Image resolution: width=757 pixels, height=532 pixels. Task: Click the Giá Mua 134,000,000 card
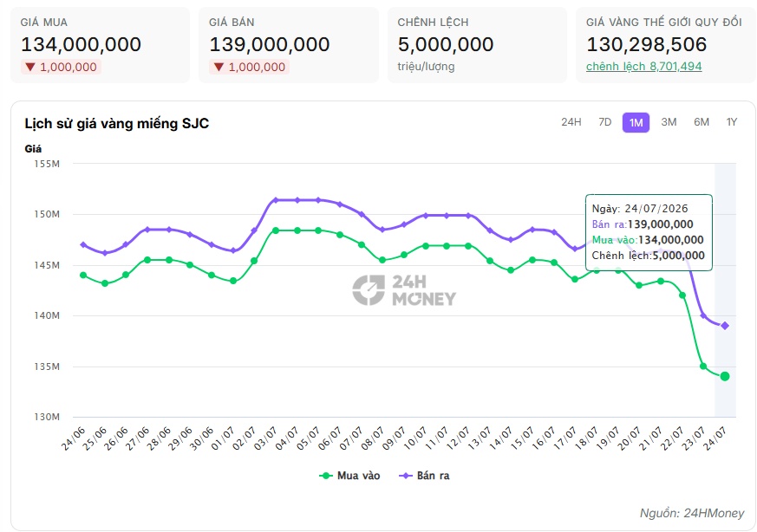(101, 45)
